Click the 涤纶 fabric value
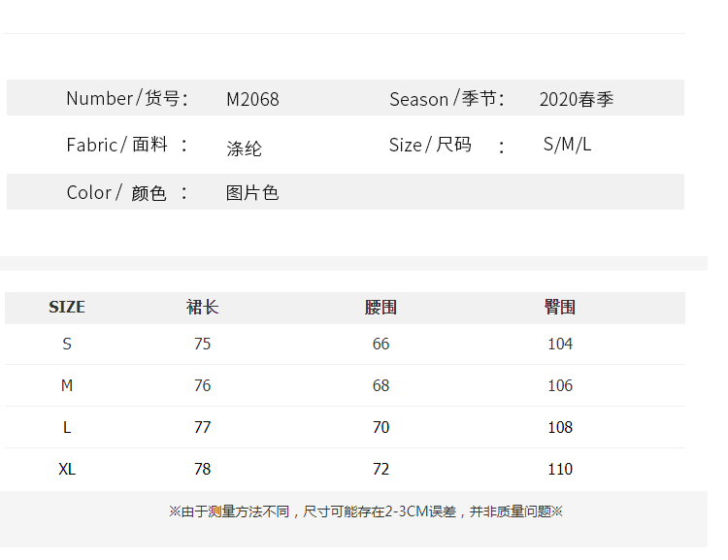This screenshot has width=728, height=560. pos(244,148)
